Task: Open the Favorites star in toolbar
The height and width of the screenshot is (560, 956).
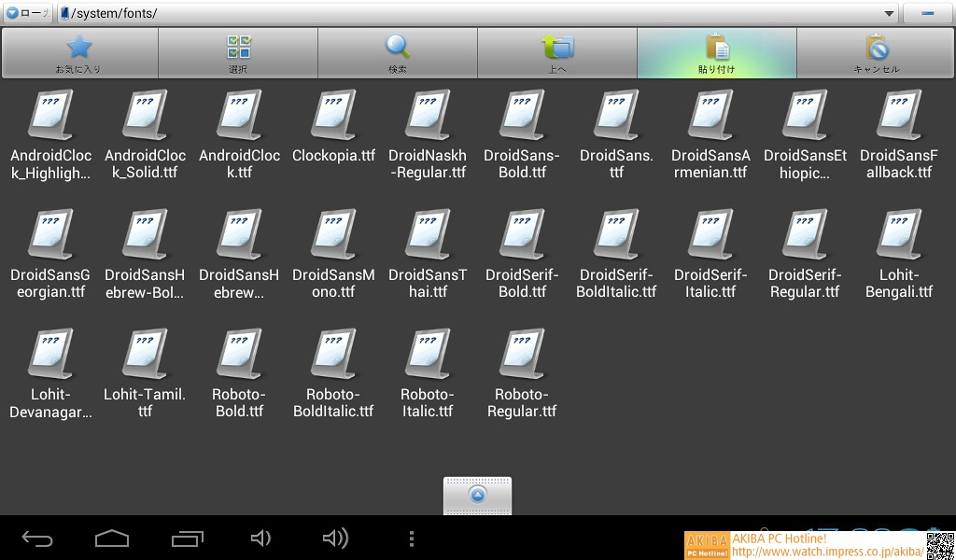Action: pos(79,53)
